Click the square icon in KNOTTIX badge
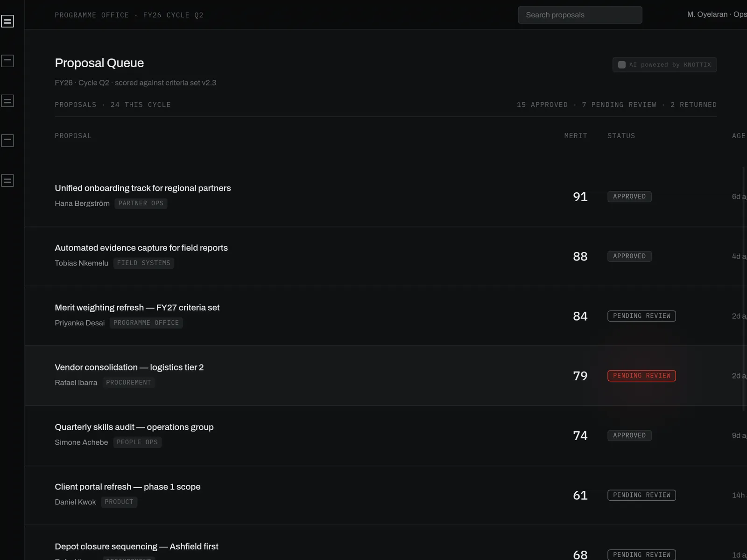The width and height of the screenshot is (747, 560). (x=622, y=65)
